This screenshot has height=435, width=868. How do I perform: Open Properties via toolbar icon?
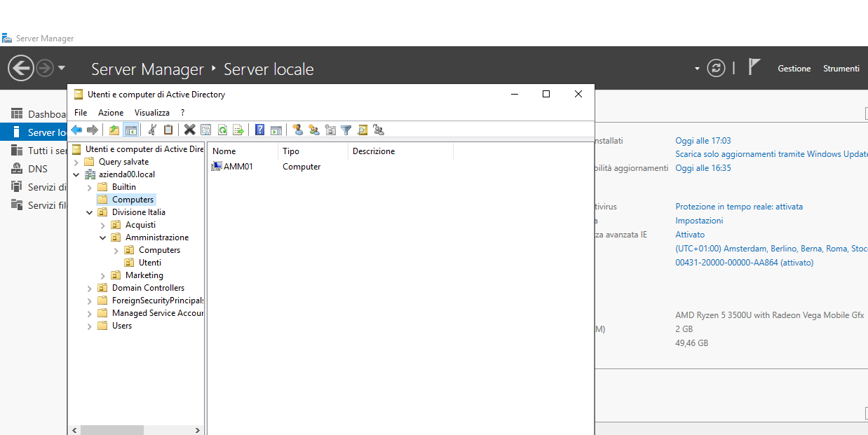[x=205, y=130]
